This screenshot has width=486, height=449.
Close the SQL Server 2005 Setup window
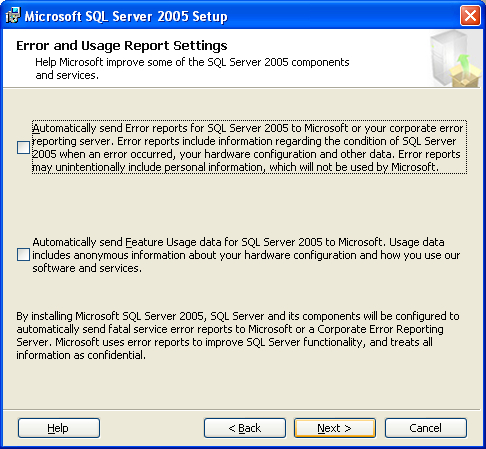pyautogui.click(x=470, y=15)
